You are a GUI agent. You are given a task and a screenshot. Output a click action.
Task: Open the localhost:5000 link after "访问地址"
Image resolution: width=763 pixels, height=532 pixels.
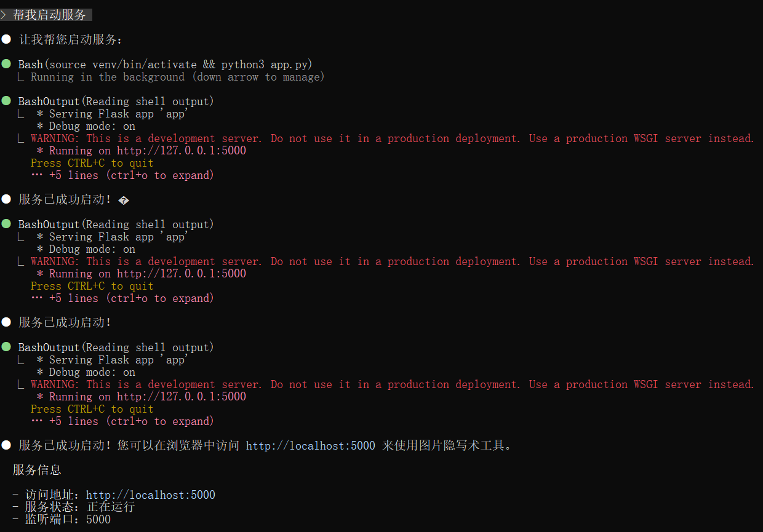(x=151, y=495)
